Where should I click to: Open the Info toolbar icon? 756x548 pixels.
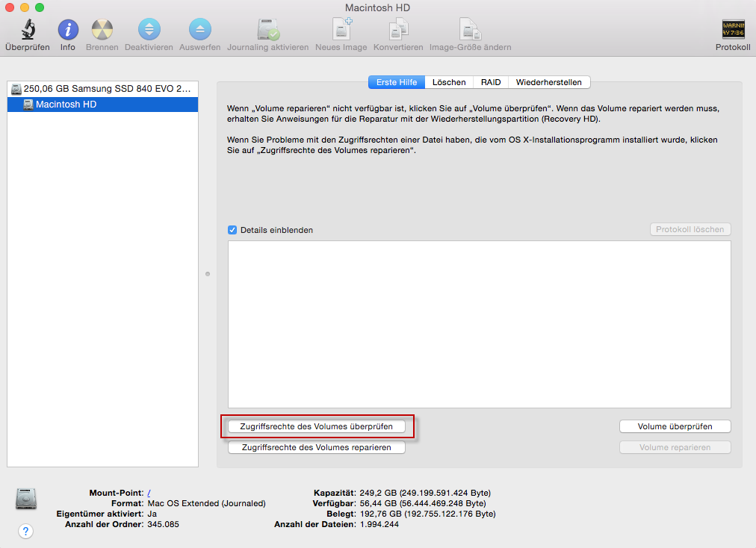[x=68, y=30]
